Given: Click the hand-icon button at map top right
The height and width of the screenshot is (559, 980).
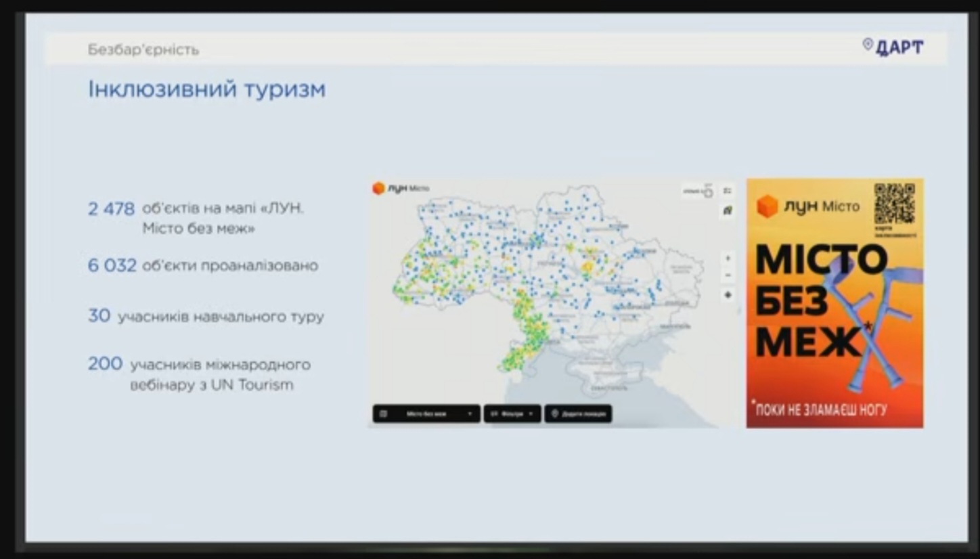Looking at the screenshot, I should (707, 192).
